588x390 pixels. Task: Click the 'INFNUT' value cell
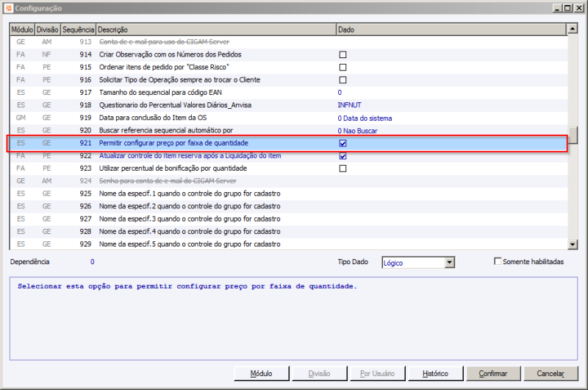[349, 105]
